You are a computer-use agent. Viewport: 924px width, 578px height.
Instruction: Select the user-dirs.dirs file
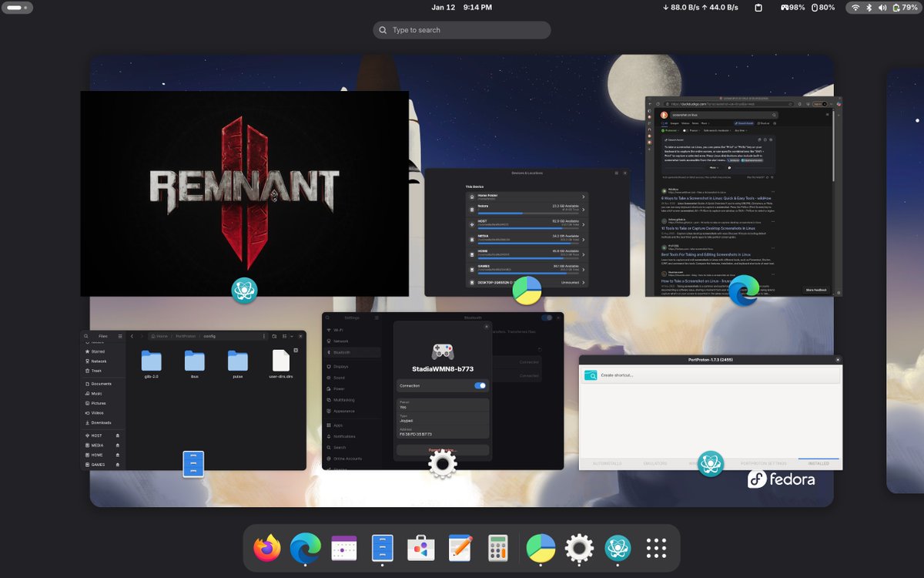point(281,365)
